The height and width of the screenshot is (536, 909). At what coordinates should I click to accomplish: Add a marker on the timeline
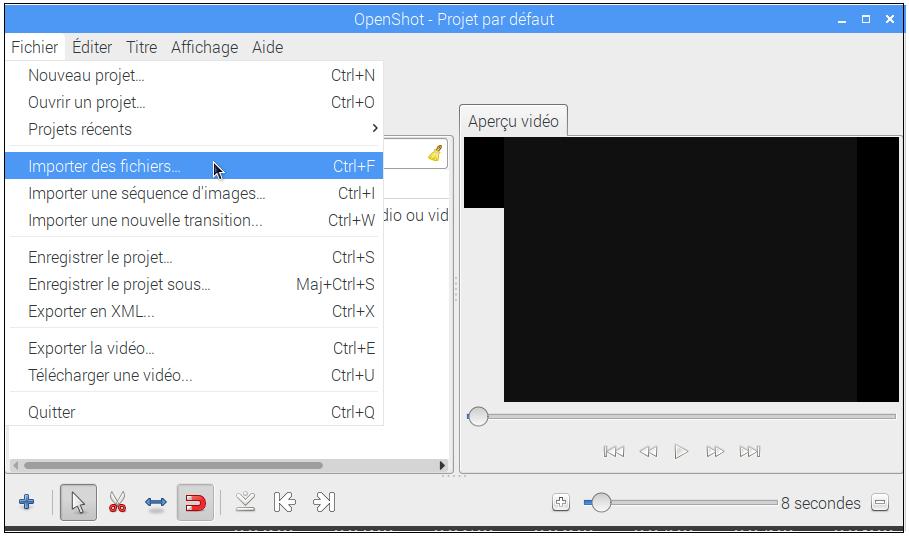pyautogui.click(x=246, y=502)
